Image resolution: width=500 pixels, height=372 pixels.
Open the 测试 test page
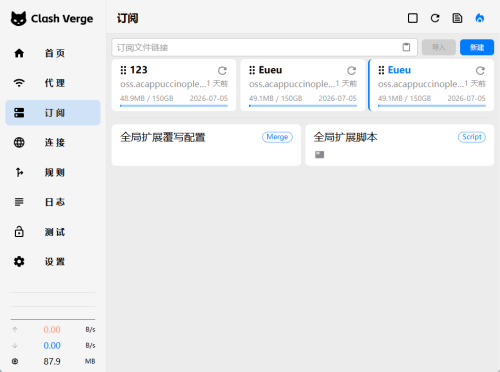click(x=53, y=232)
